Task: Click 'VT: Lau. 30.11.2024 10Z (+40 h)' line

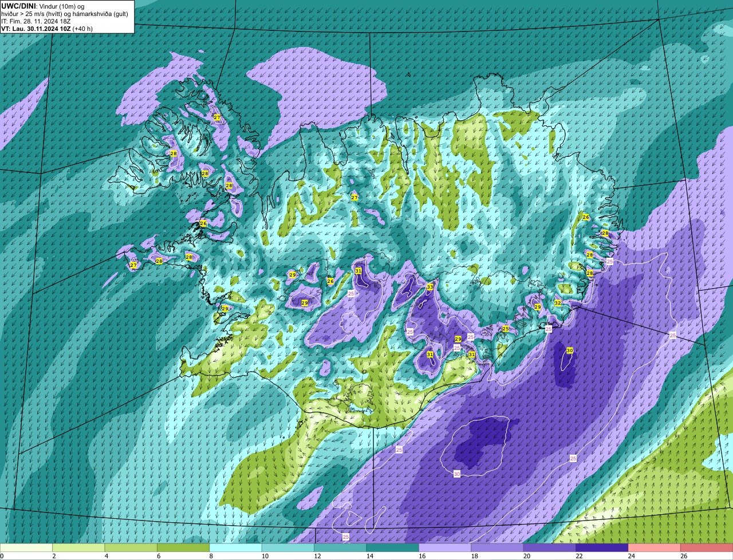Action: coord(47,29)
